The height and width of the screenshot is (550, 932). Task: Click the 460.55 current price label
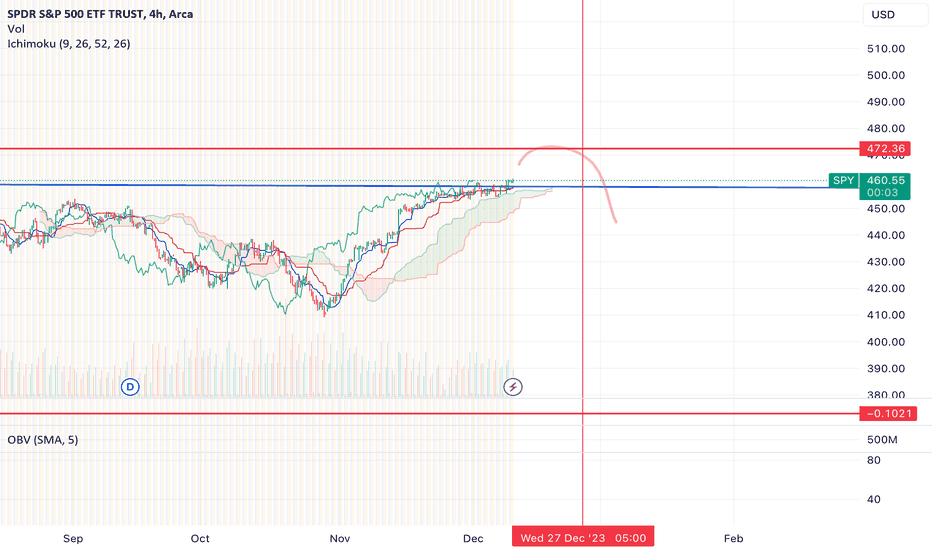point(886,180)
